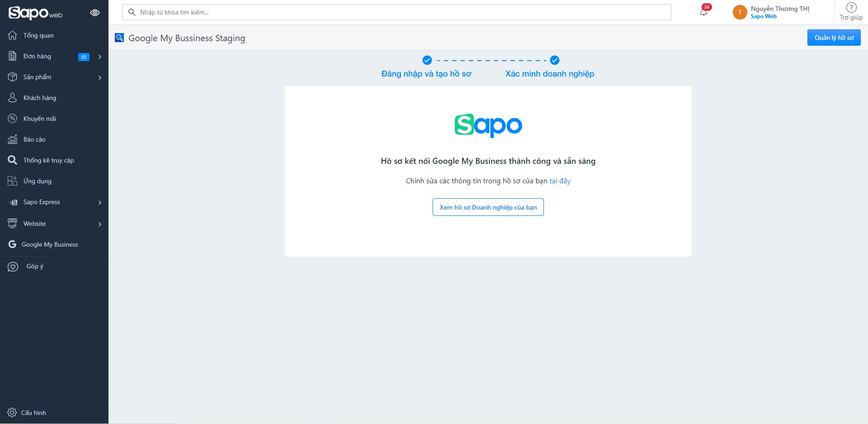The image size is (868, 424).
Task: Select Google My Business in sidebar
Action: click(x=54, y=244)
